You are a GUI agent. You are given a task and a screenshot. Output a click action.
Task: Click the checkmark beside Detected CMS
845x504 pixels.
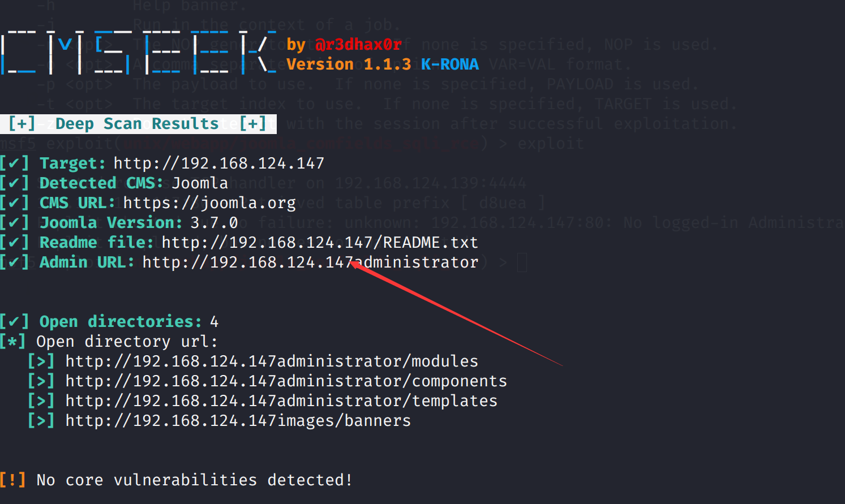coord(14,183)
